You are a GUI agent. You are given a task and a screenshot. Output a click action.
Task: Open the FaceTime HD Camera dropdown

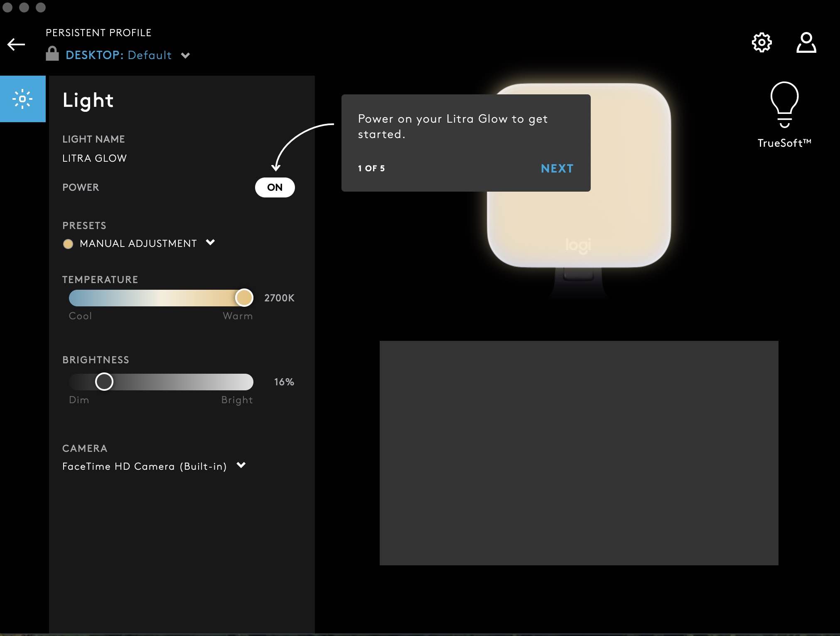241,465
